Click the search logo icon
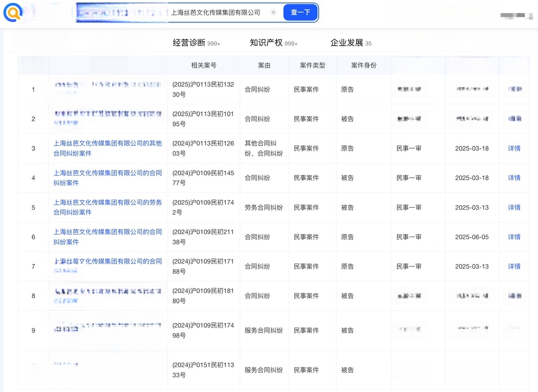The height and width of the screenshot is (392, 538). (13, 12)
